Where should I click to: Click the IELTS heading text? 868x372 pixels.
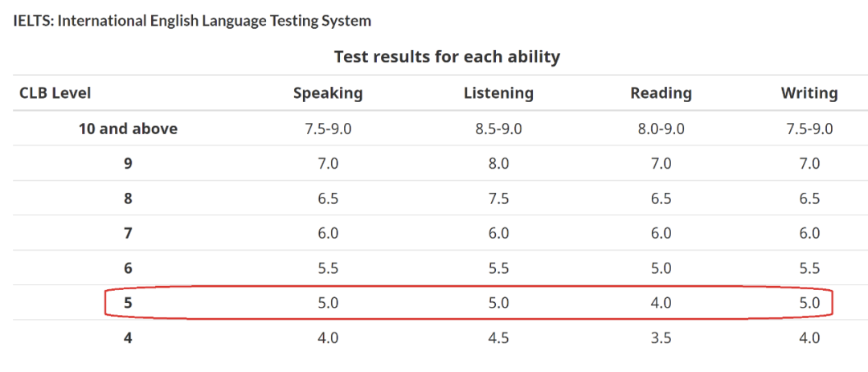click(191, 21)
